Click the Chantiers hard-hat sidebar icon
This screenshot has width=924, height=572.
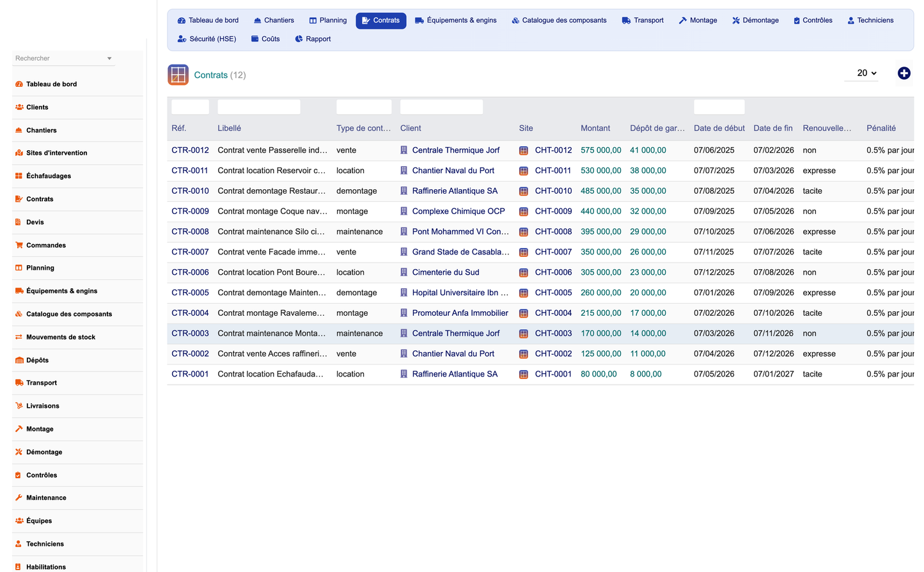19,130
